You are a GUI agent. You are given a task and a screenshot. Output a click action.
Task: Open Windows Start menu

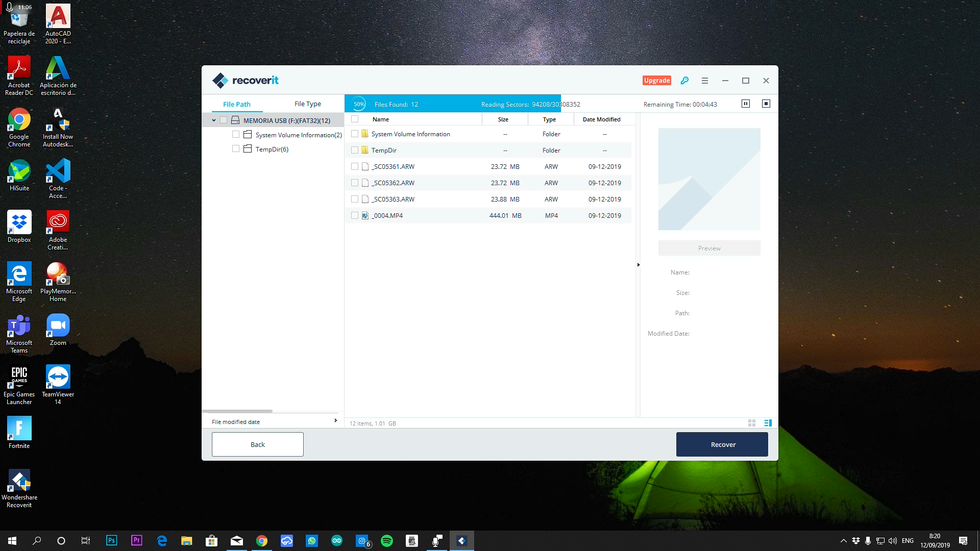12,541
